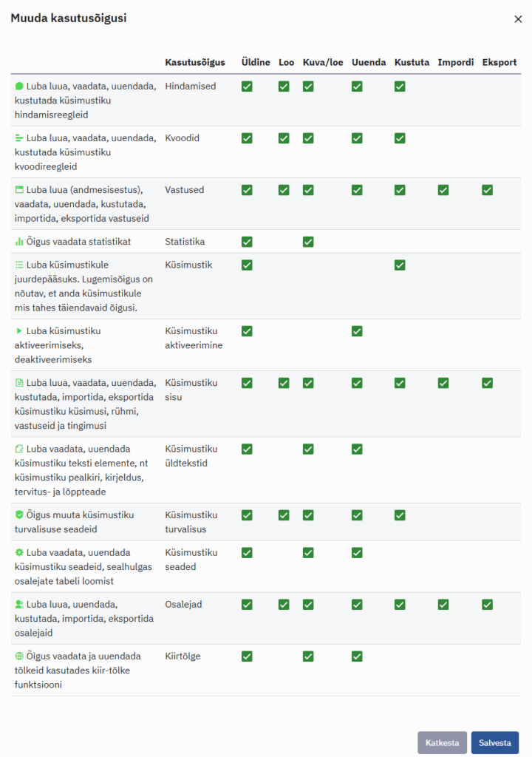
Task: Uncheck Hindamised Üldine checkbox
Action: (x=247, y=86)
